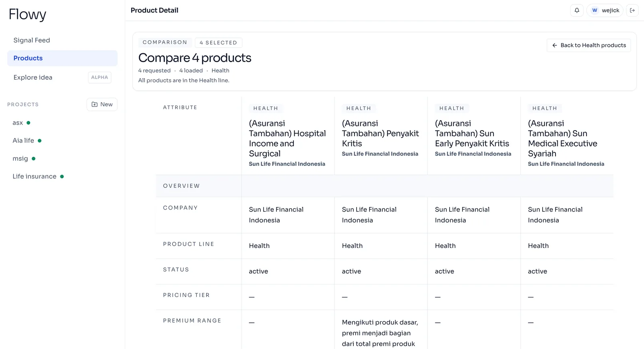The image size is (644, 349).
Task: Create a New project
Action: (102, 104)
